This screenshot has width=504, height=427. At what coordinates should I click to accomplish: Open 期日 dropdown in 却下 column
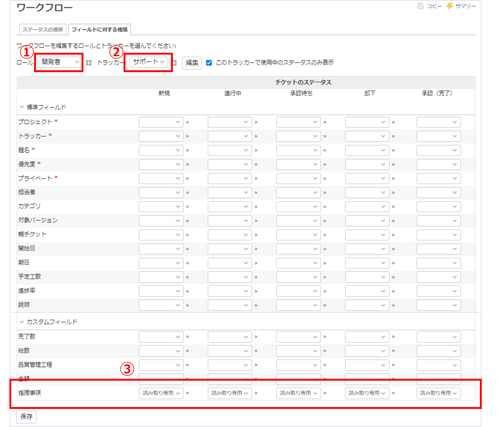point(367,263)
